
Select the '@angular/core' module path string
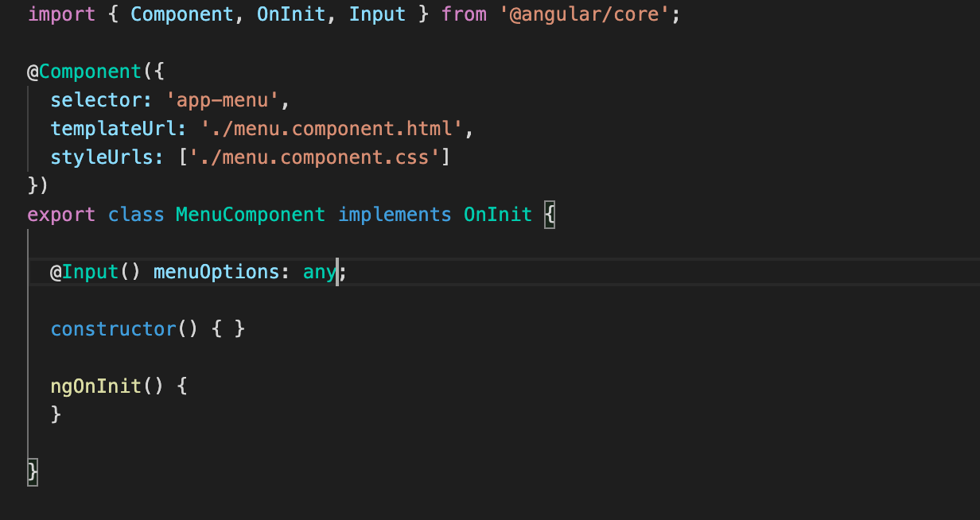586,14
